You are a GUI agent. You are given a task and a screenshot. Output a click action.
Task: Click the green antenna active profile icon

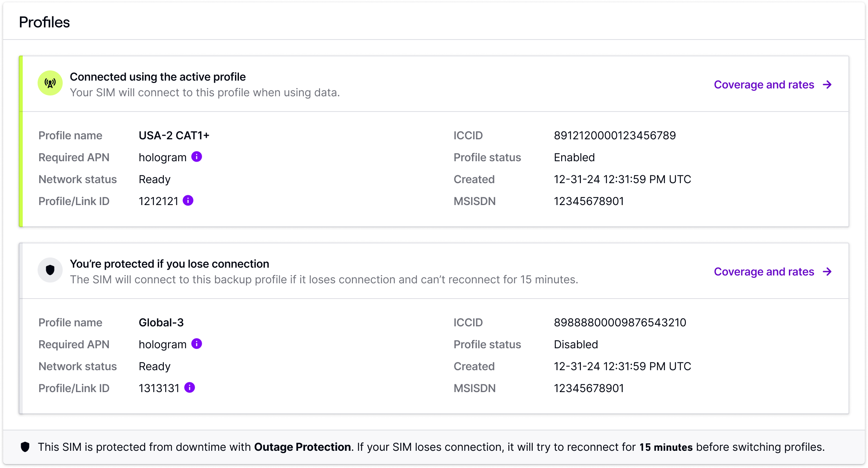(50, 83)
